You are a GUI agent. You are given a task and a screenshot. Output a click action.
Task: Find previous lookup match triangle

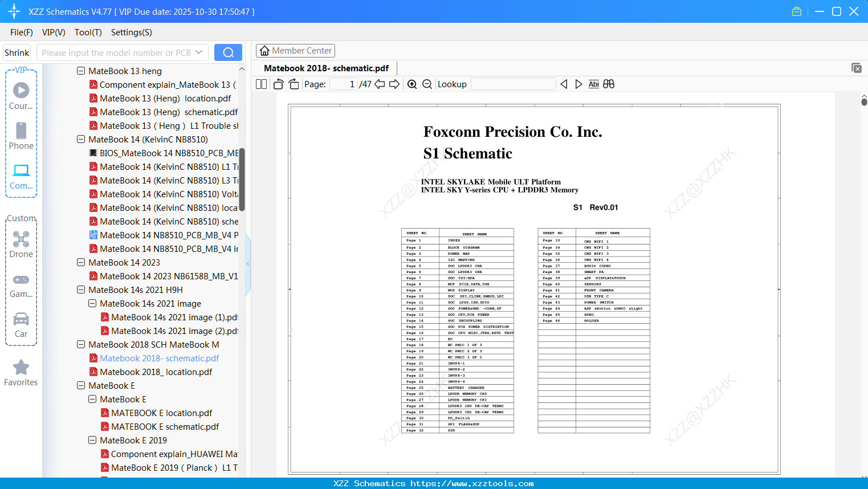click(564, 84)
